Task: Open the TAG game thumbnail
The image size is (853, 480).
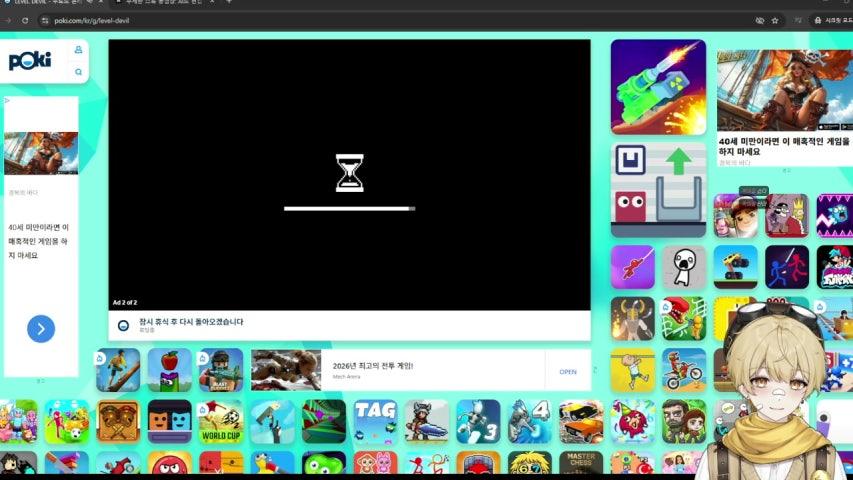Action: tap(375, 422)
